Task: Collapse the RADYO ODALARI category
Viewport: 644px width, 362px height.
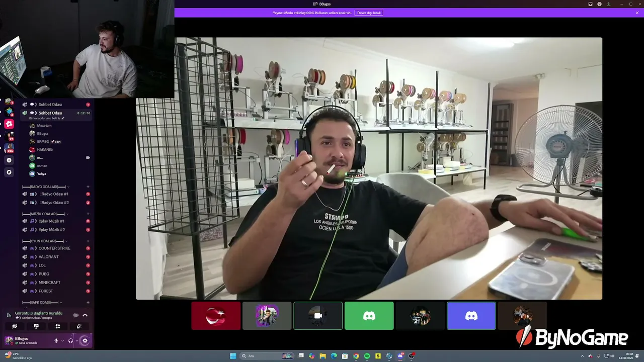Action: [46, 187]
